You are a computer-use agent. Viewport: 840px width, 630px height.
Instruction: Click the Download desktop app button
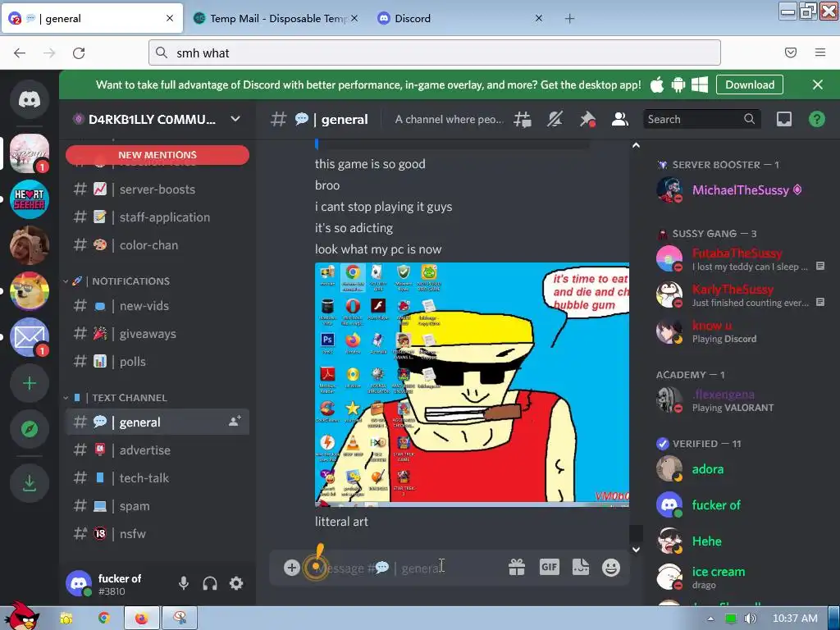click(750, 84)
